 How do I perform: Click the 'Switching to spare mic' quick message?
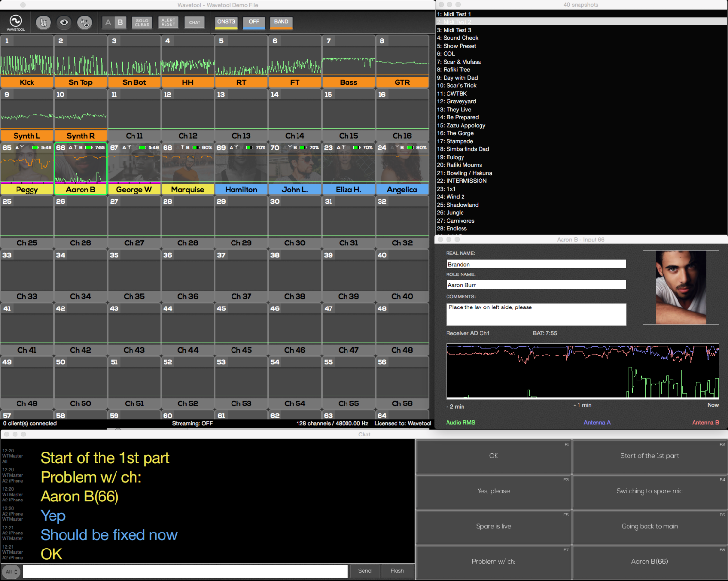tap(649, 491)
